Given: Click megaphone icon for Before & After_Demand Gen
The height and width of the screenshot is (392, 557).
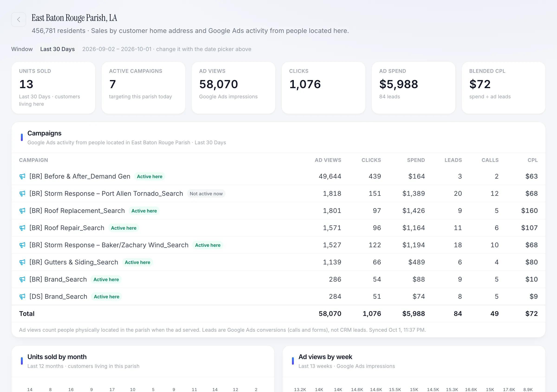Looking at the screenshot, I should [22, 177].
